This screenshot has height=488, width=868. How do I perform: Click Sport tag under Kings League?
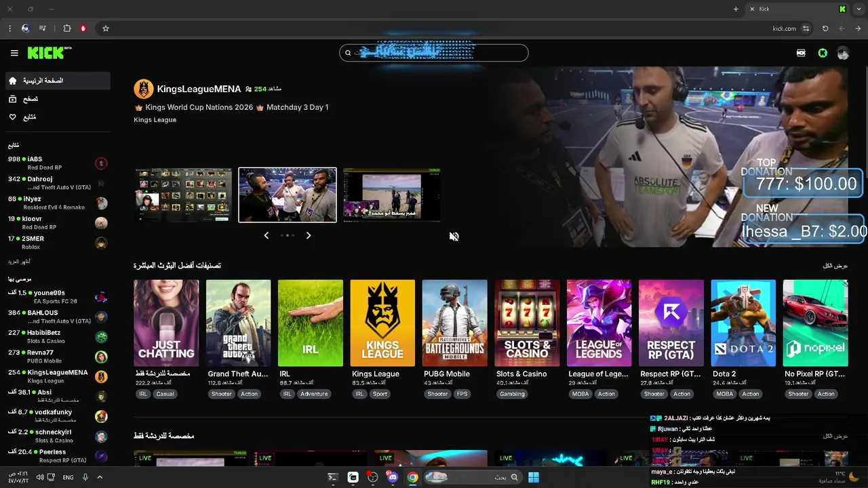pos(380,394)
